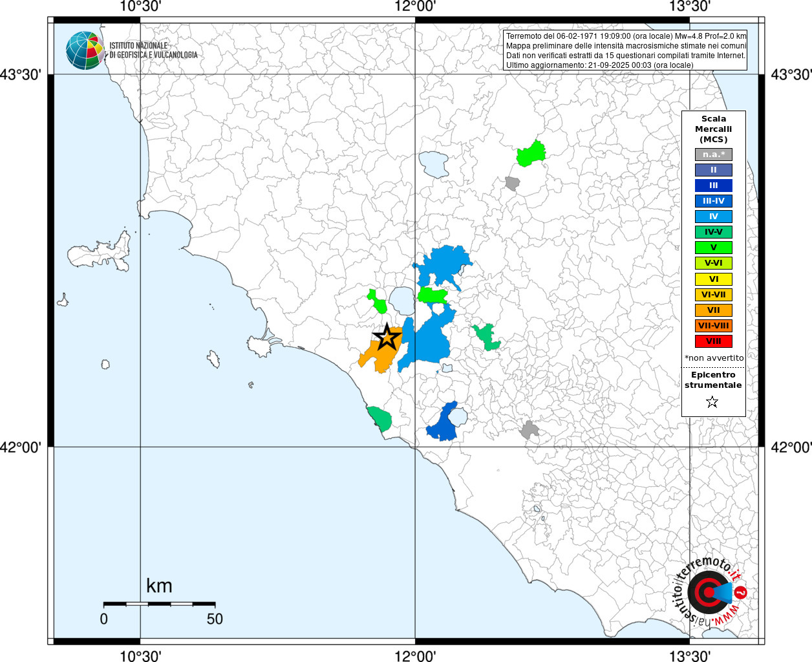
Task: Click the Dati non verificati questionari line
Action: pos(626,56)
